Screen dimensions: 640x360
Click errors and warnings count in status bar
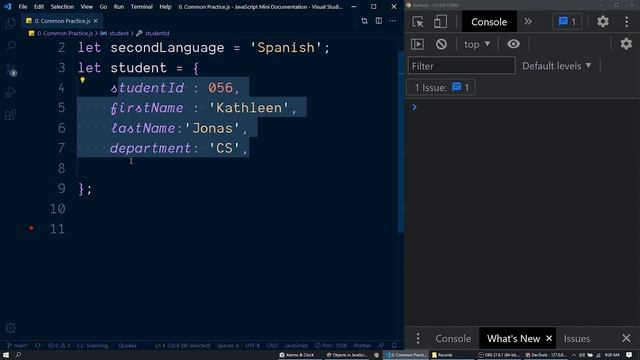coord(59,345)
